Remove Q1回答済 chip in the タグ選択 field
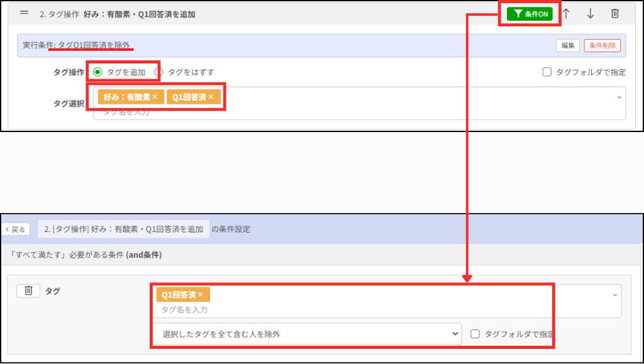This screenshot has height=364, width=644. (x=211, y=97)
